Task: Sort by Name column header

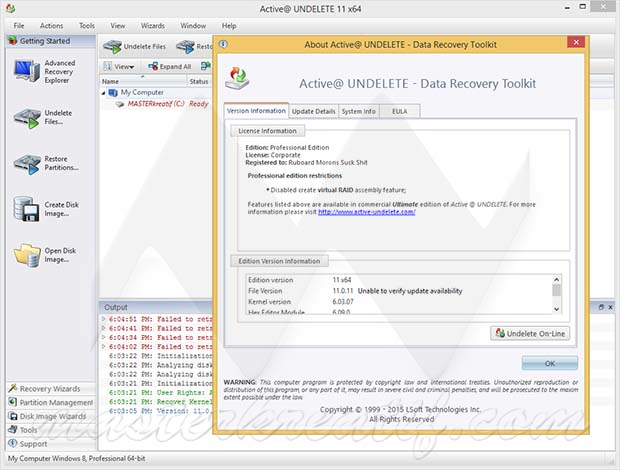Action: coord(143,81)
